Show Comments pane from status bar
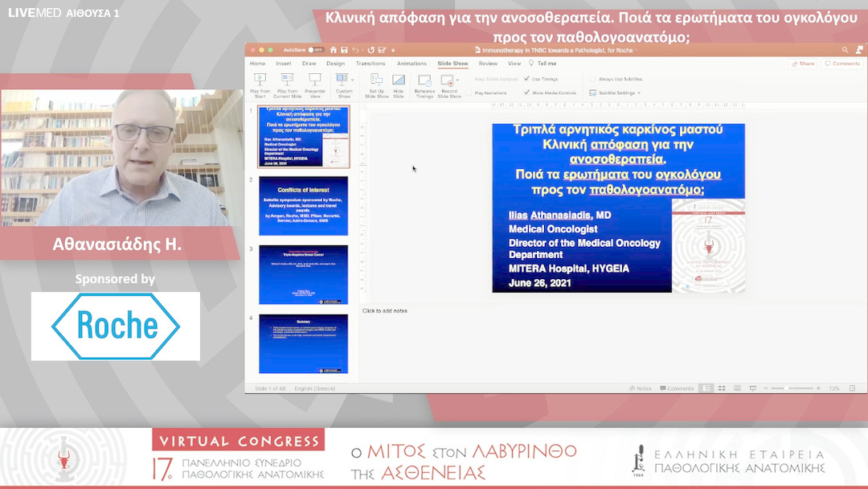Viewport: 868px width, 489px height. click(x=677, y=388)
